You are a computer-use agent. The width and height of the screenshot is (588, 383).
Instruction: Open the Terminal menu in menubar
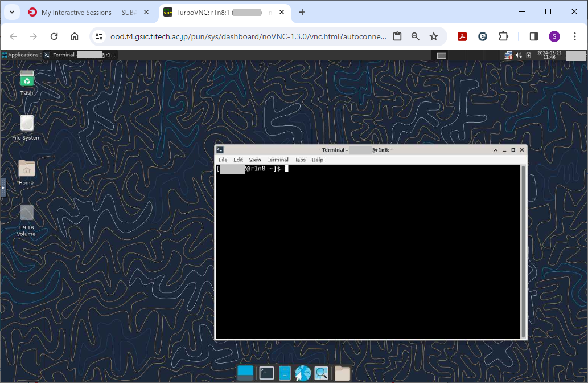[278, 160]
